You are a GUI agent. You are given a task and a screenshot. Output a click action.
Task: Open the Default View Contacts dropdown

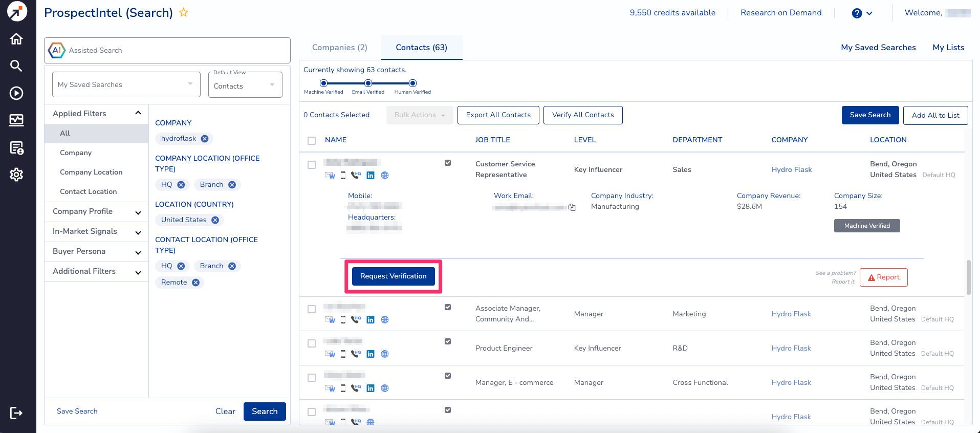(x=245, y=85)
